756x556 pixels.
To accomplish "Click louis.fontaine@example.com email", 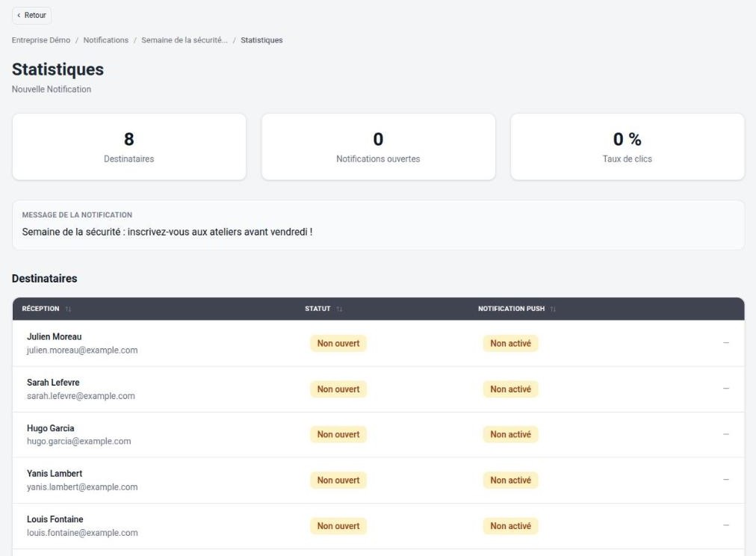I will (82, 533).
